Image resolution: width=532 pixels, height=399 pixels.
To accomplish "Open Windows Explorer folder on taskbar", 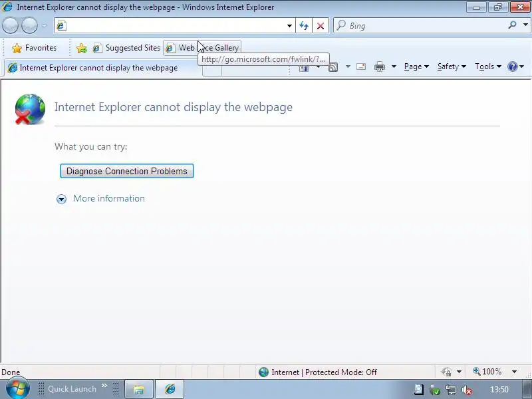I will (139, 389).
